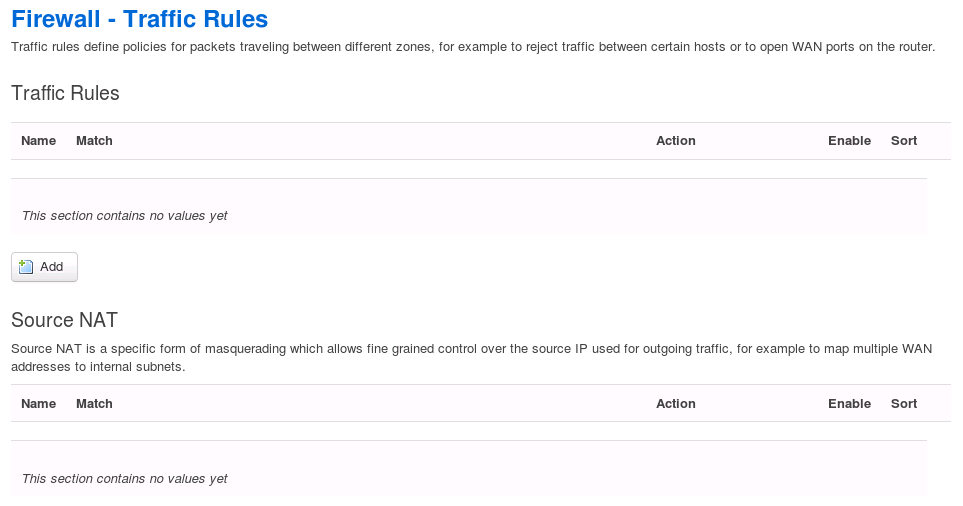Select the Sort column header in Traffic Rules

(903, 141)
